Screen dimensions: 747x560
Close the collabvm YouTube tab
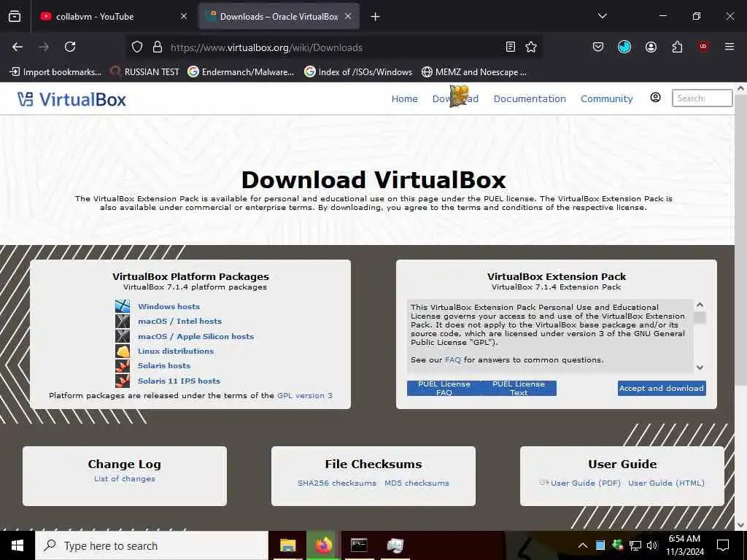(x=184, y=16)
